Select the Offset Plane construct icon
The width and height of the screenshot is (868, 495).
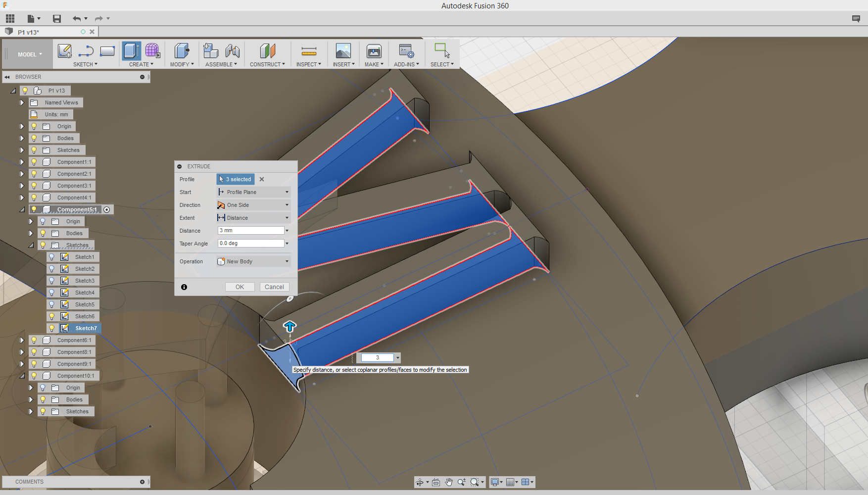click(x=267, y=50)
